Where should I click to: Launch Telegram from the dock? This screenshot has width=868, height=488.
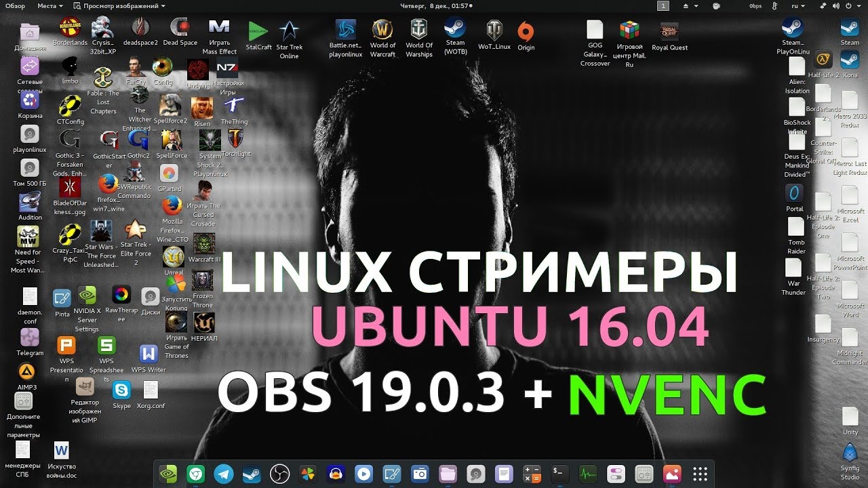click(x=224, y=474)
